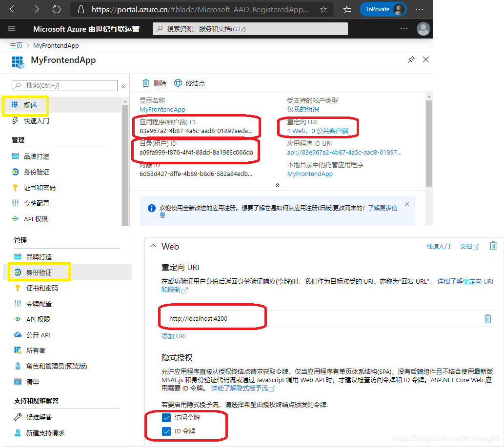The image size is (504, 447).
Task: Open 角色和管理员(预览版) in sidebar
Action: click(x=51, y=367)
